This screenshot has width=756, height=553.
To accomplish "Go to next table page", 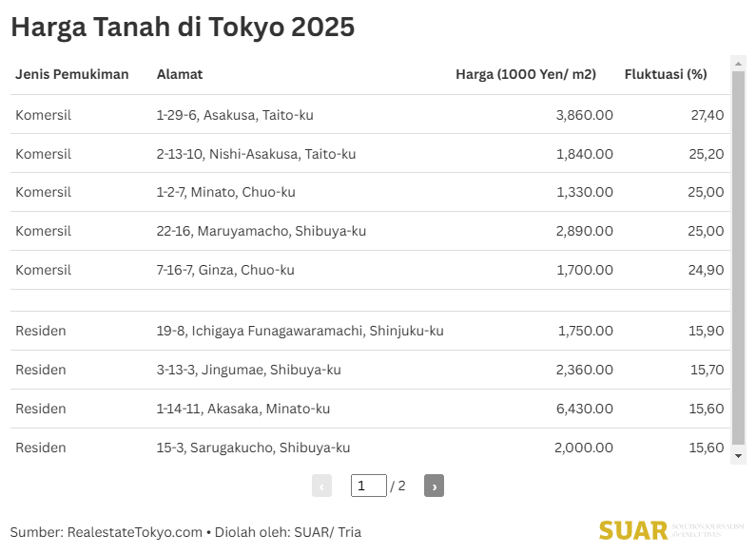I will click(x=434, y=486).
